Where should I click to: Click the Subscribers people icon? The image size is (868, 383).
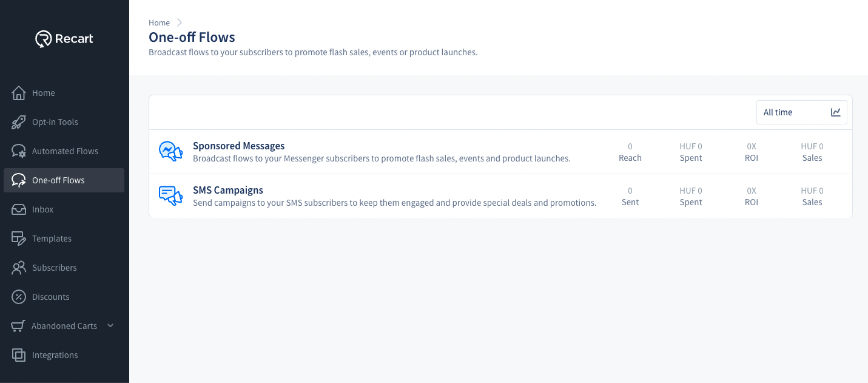click(x=19, y=268)
